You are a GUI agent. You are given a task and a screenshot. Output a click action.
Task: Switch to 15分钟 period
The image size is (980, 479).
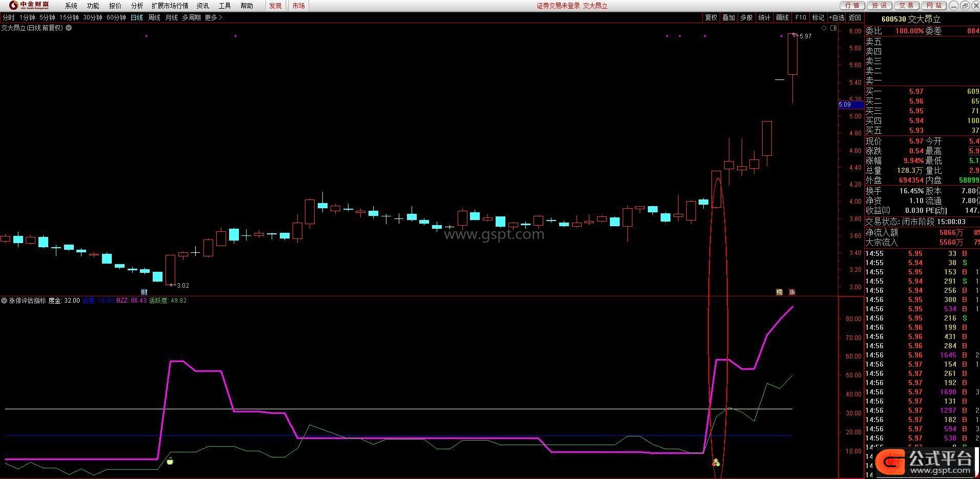69,17
